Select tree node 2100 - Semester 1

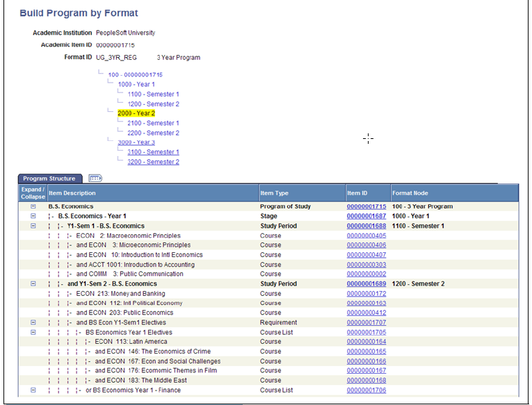(x=153, y=123)
